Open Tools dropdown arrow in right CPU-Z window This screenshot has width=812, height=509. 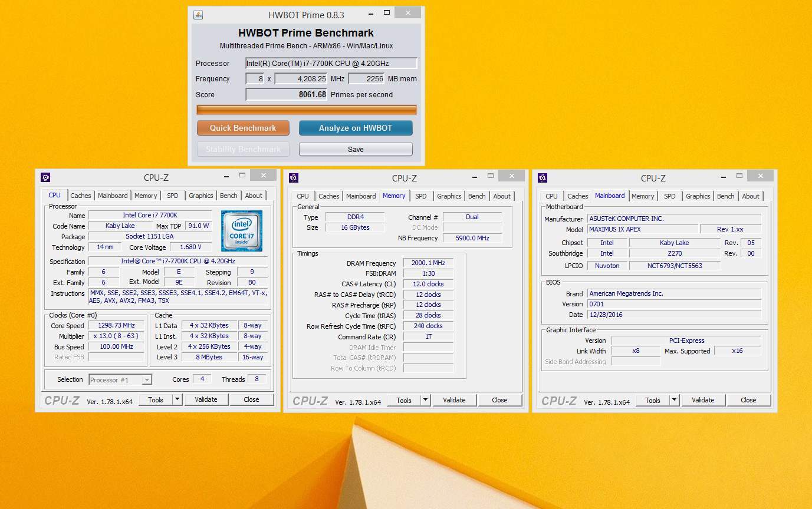tap(674, 400)
